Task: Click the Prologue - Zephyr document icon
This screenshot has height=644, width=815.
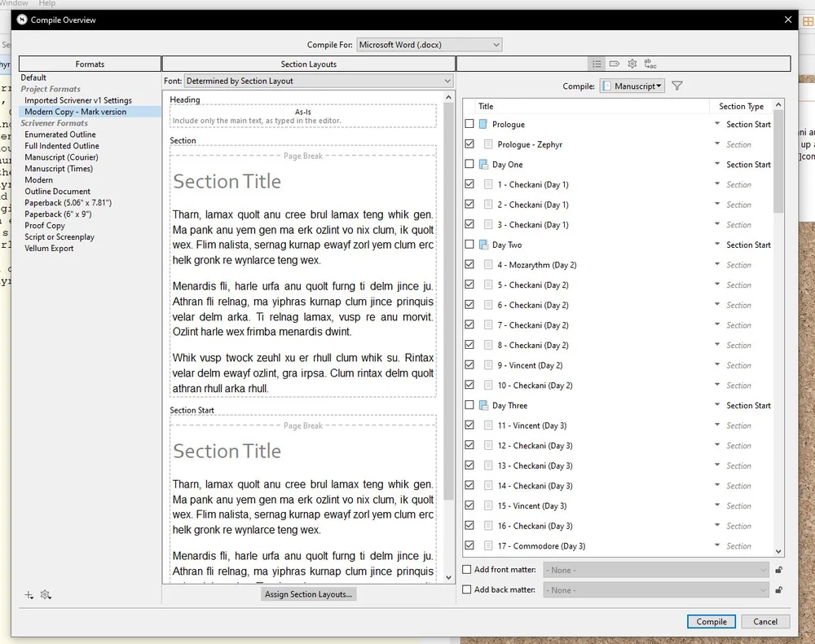Action: tap(488, 144)
